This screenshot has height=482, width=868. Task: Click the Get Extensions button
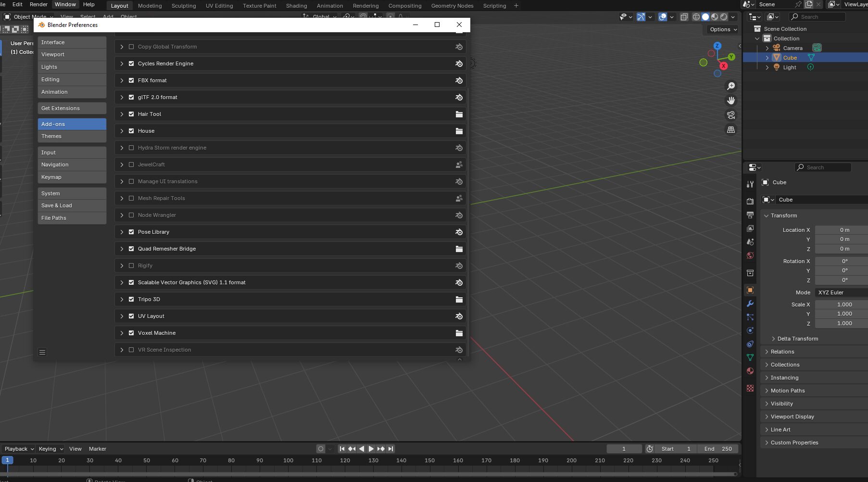72,108
